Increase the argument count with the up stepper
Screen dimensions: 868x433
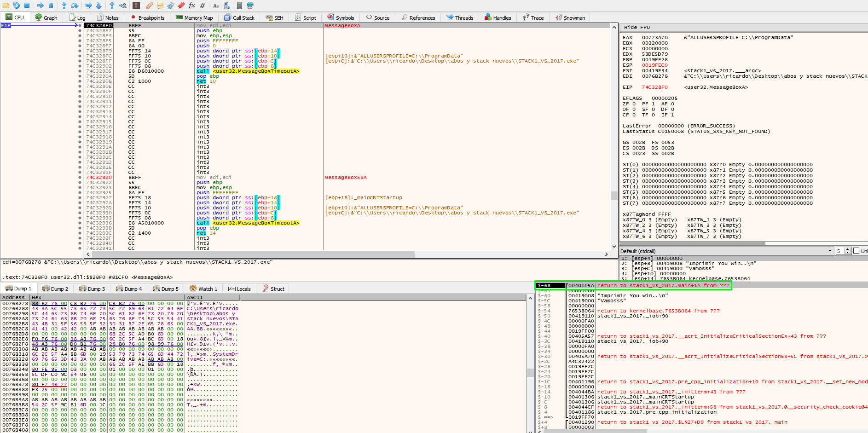pyautogui.click(x=847, y=249)
